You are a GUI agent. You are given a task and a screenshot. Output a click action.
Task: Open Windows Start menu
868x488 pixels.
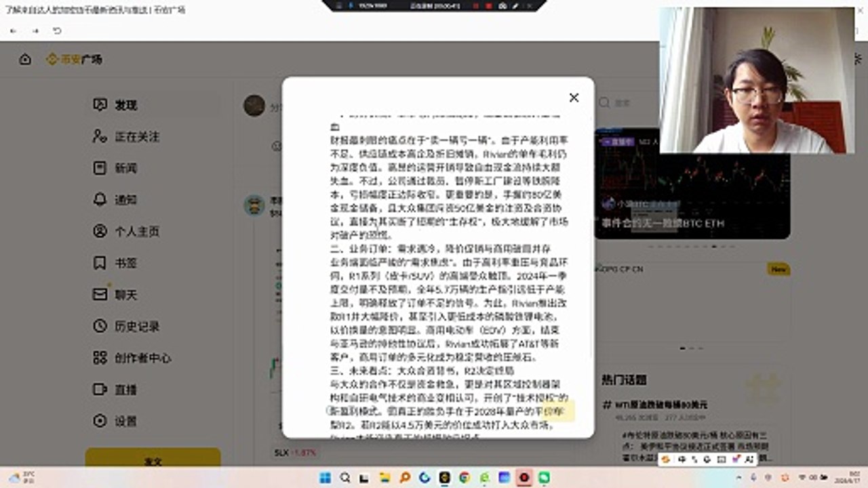325,477
